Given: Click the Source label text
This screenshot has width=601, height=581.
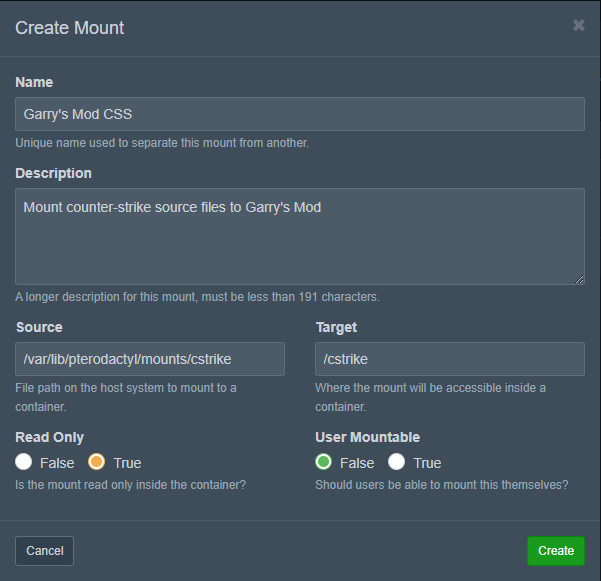Looking at the screenshot, I should pyautogui.click(x=39, y=327).
